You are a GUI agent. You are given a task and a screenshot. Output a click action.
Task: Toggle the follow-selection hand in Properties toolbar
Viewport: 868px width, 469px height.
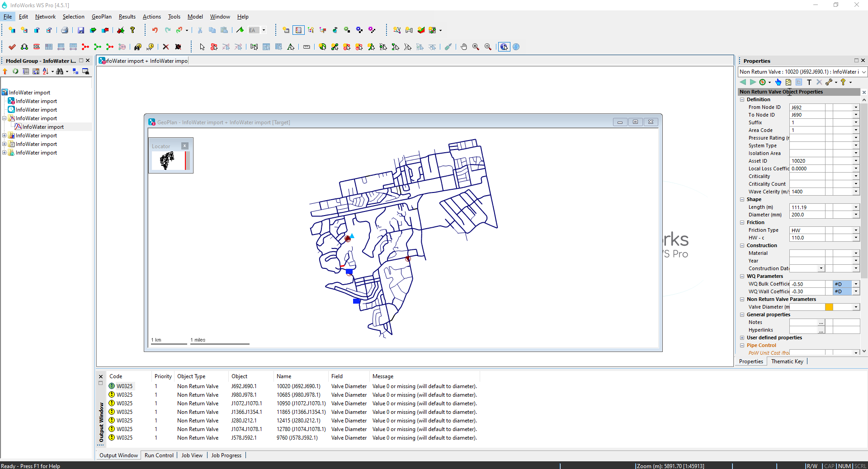point(778,82)
